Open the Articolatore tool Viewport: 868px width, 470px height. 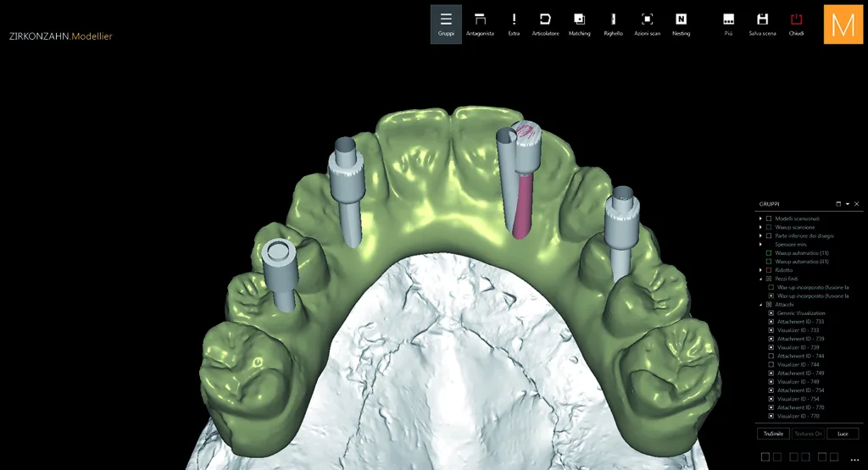(x=545, y=25)
